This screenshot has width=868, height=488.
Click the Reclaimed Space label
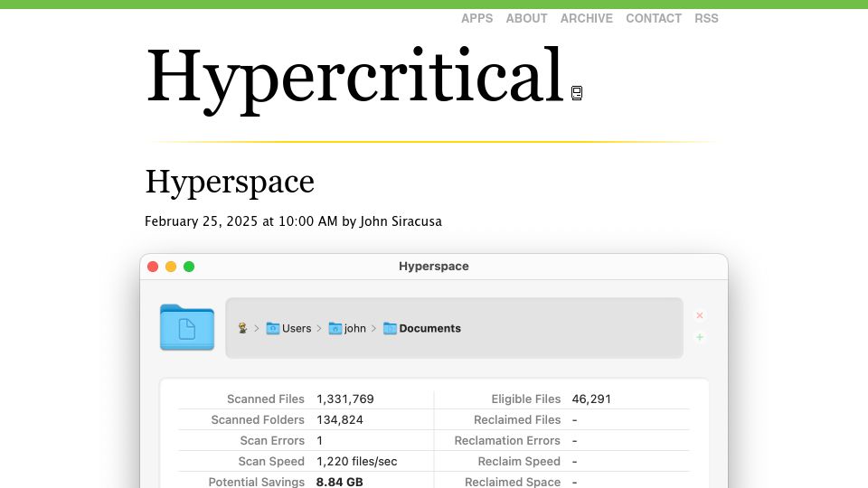click(x=513, y=482)
